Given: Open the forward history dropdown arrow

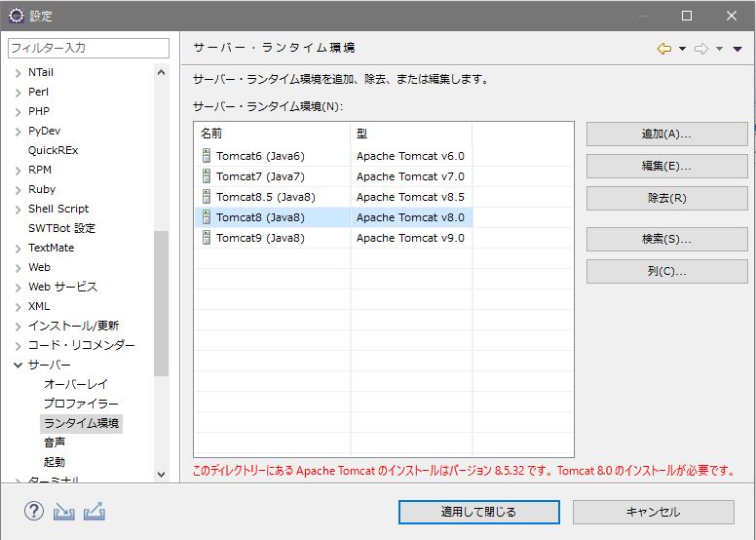Looking at the screenshot, I should (719, 49).
